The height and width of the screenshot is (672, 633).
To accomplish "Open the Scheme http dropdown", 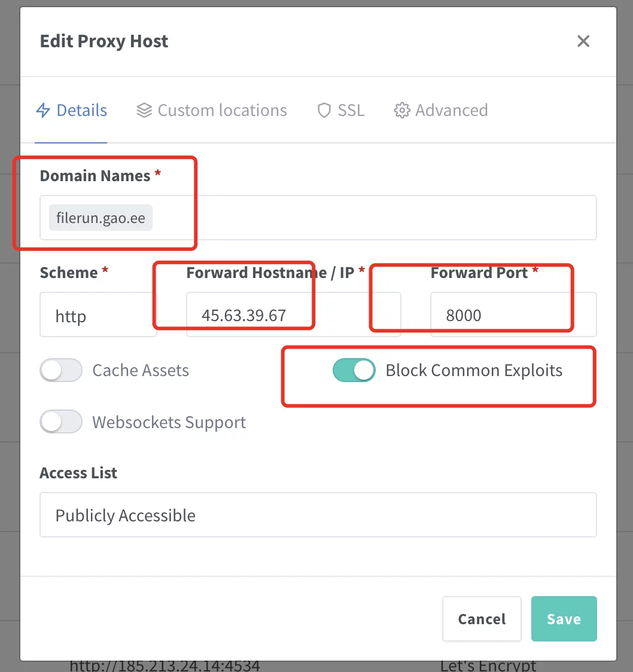I will pos(98,315).
